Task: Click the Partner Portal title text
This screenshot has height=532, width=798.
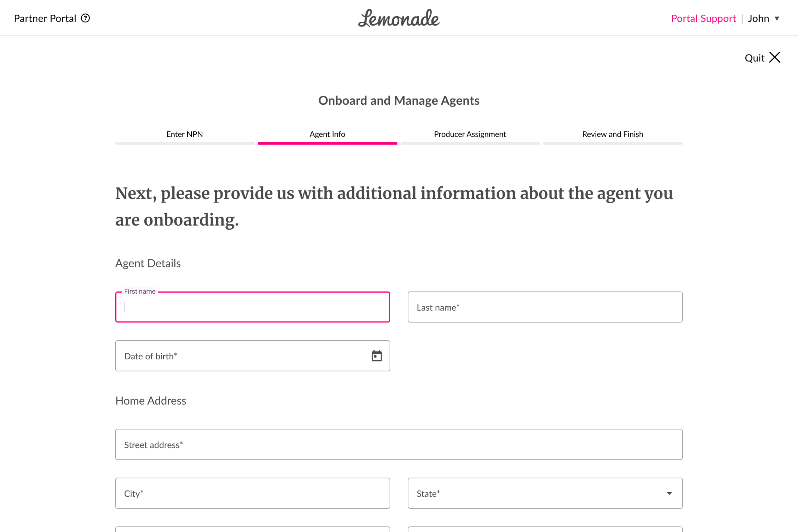Action: pos(45,18)
